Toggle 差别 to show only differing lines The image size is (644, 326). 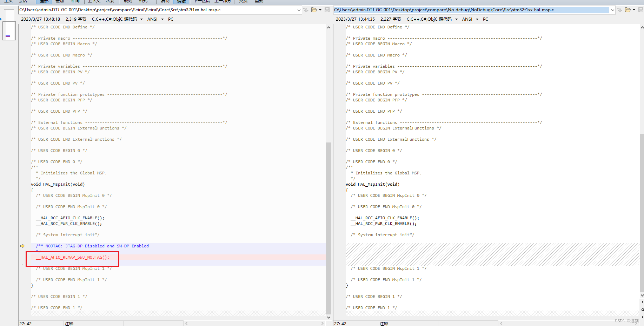59,1
